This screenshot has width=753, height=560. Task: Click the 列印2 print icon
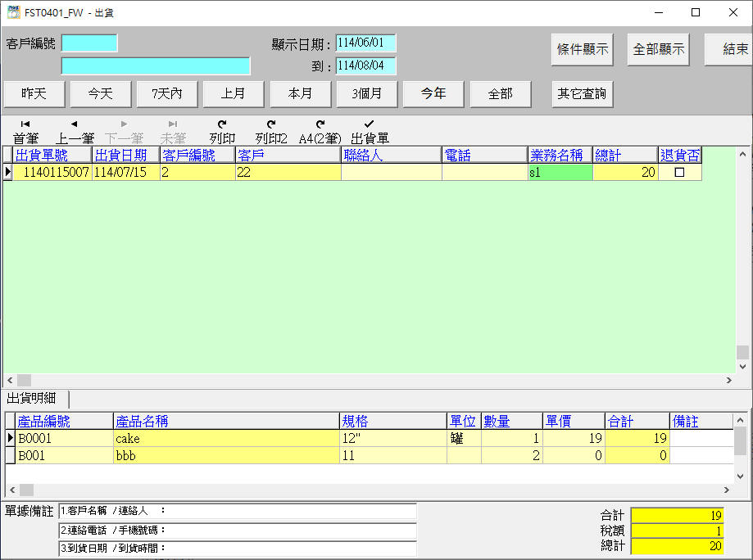pyautogui.click(x=271, y=131)
